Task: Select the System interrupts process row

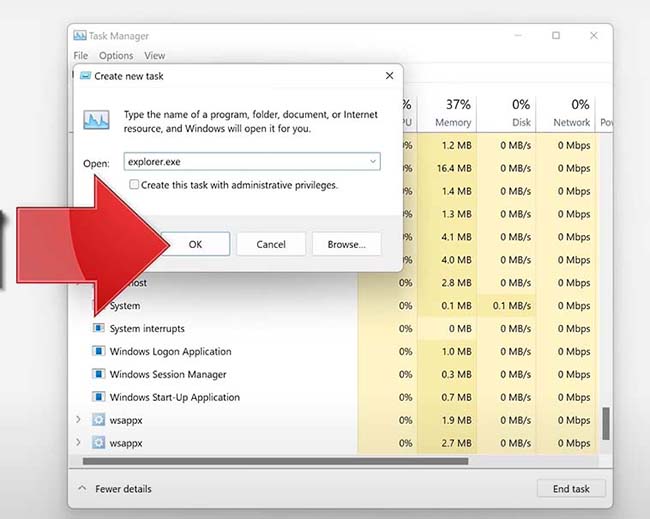Action: point(334,328)
